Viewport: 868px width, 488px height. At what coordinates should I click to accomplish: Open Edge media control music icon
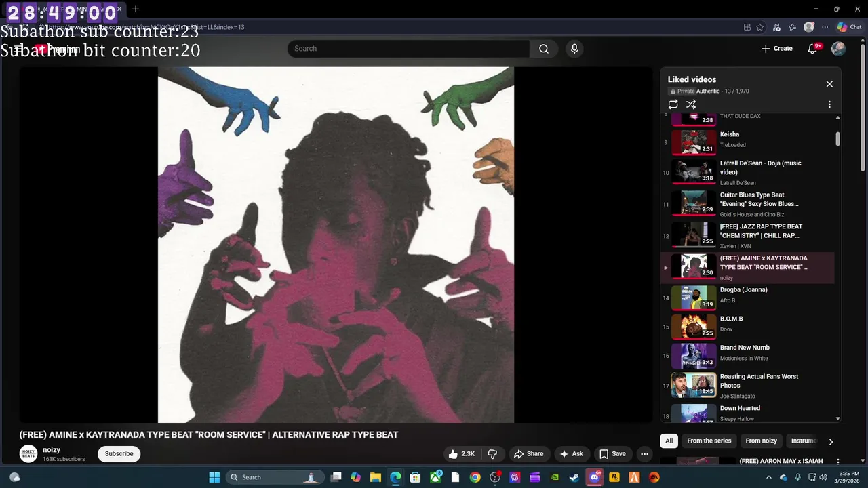point(776,27)
